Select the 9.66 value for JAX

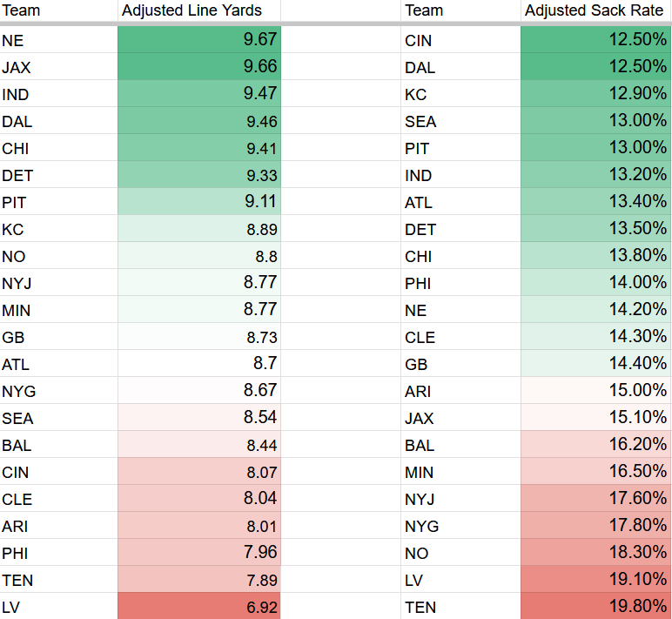pos(198,67)
